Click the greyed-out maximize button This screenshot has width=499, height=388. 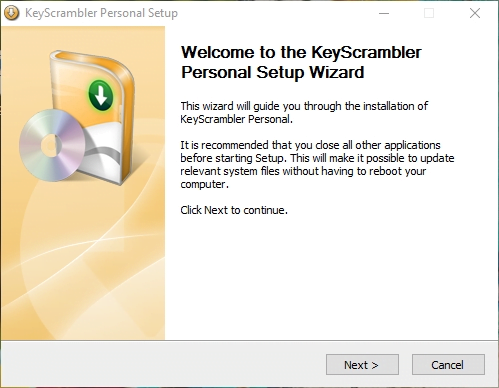(x=429, y=13)
